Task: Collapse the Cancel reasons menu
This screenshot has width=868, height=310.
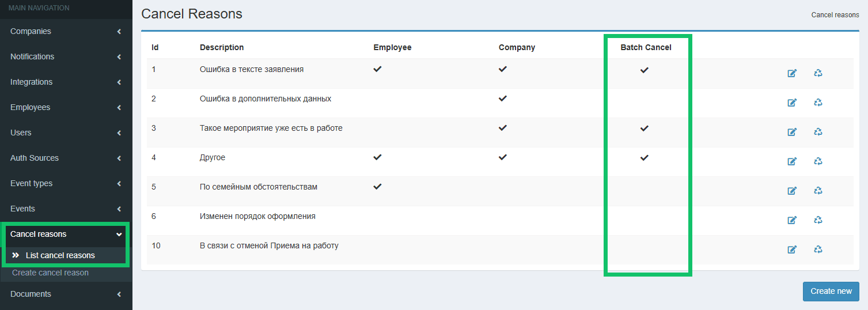Action: coord(66,234)
